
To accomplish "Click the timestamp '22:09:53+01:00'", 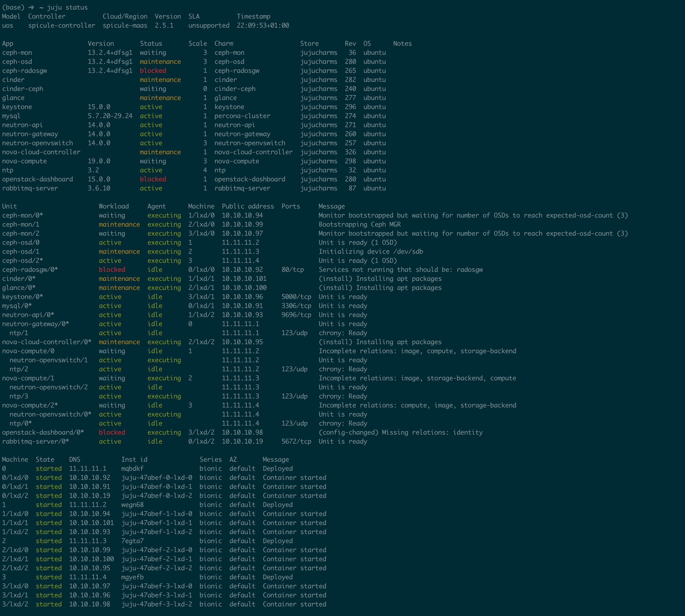I will tap(263, 25).
